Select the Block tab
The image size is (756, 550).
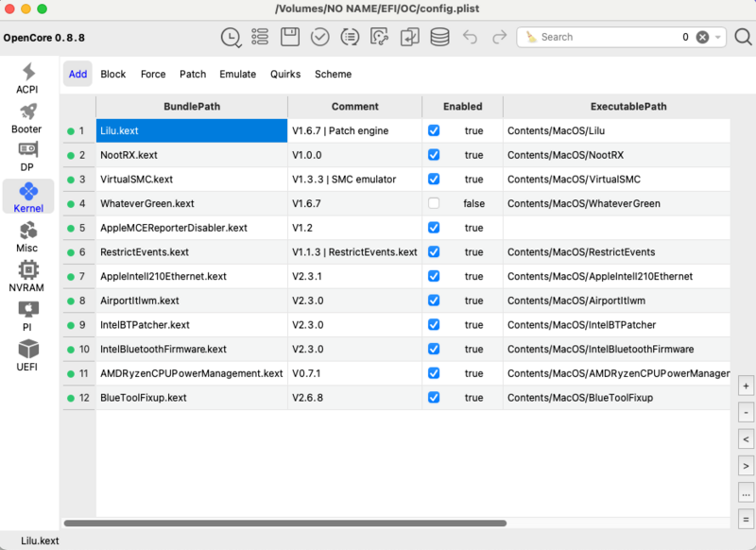(112, 74)
